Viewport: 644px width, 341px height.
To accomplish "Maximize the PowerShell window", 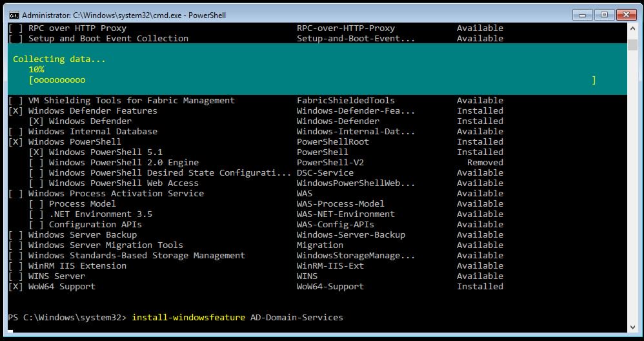I will (x=604, y=15).
